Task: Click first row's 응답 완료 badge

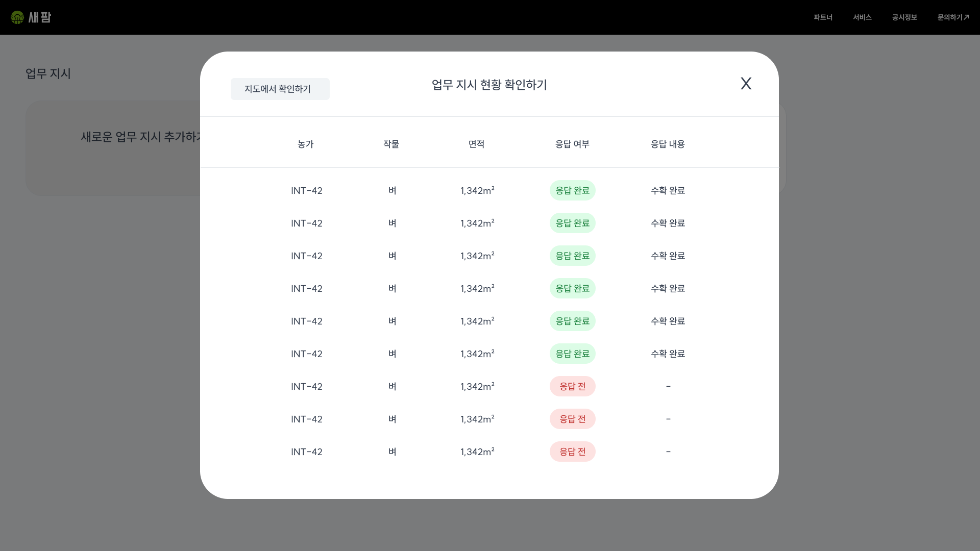Action: (x=572, y=190)
